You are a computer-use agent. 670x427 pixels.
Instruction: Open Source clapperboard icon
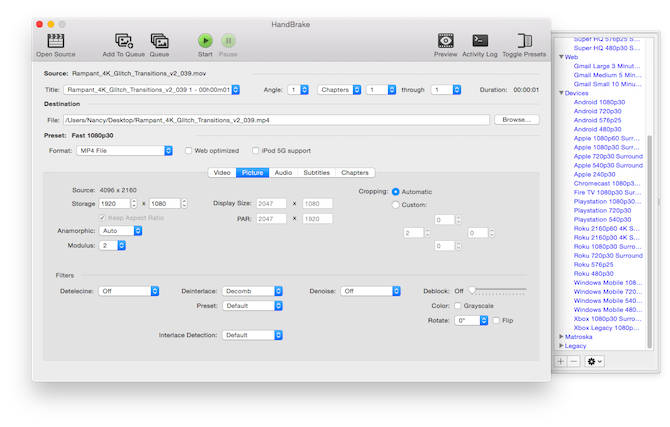click(56, 41)
